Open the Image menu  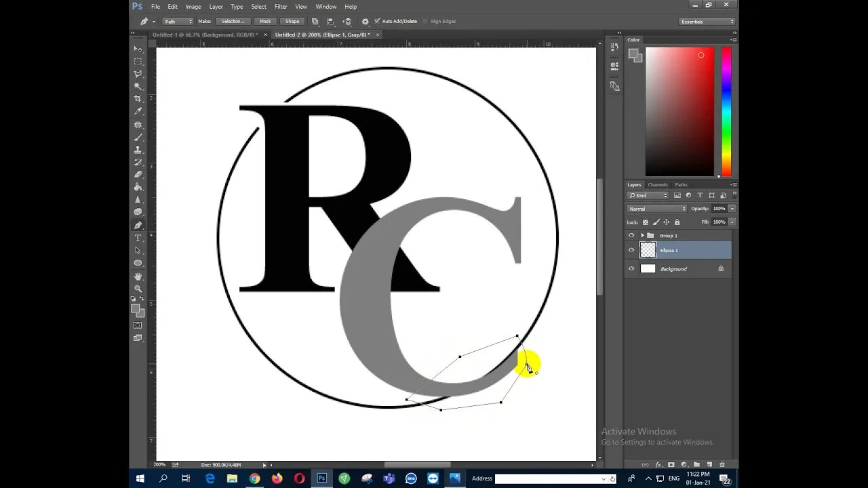pos(193,7)
